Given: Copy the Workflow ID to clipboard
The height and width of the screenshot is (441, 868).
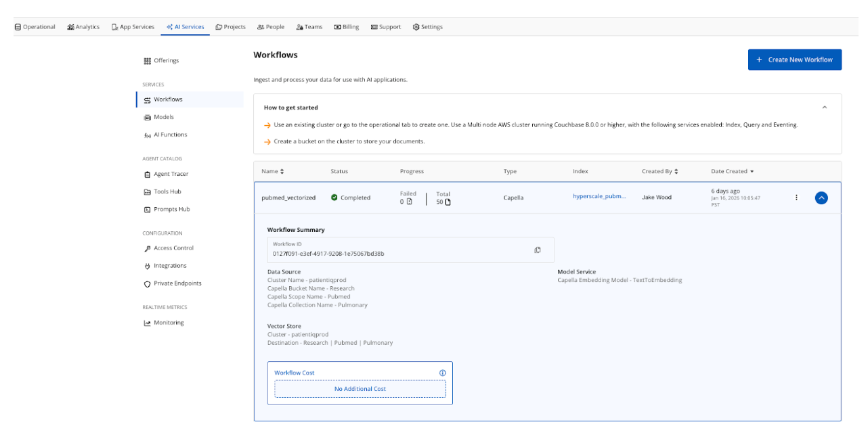Looking at the screenshot, I should click(x=538, y=250).
